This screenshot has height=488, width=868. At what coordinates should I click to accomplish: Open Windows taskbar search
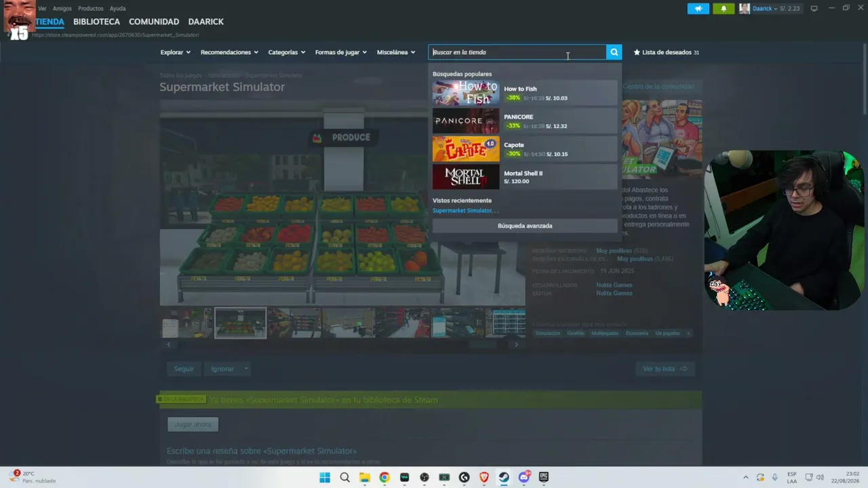[344, 477]
